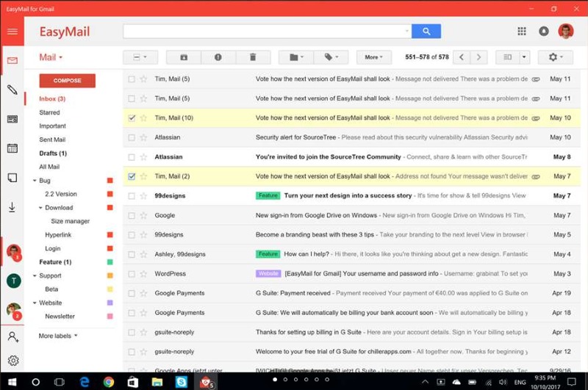The height and width of the screenshot is (390, 588).
Task: Click the red swatch beside 2.2 Version
Action: click(110, 194)
